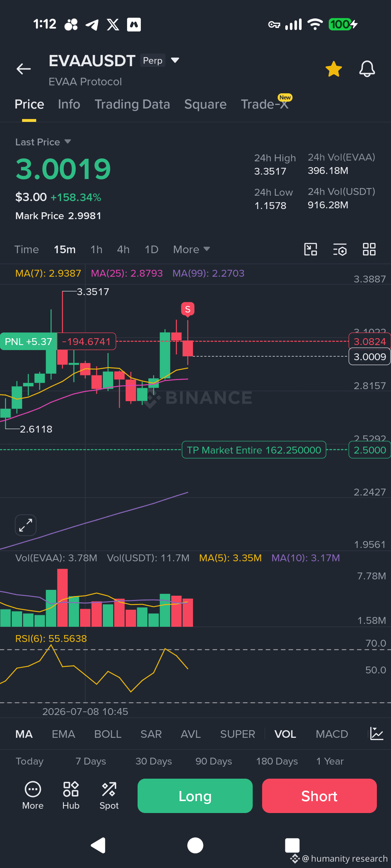Tap the 3.0824 entry price tag

click(370, 341)
